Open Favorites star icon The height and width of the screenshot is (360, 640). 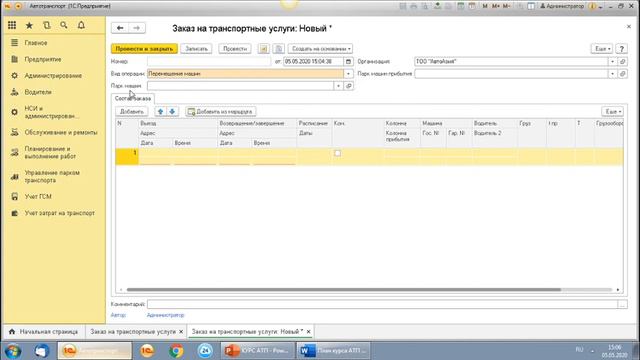[x=29, y=25]
